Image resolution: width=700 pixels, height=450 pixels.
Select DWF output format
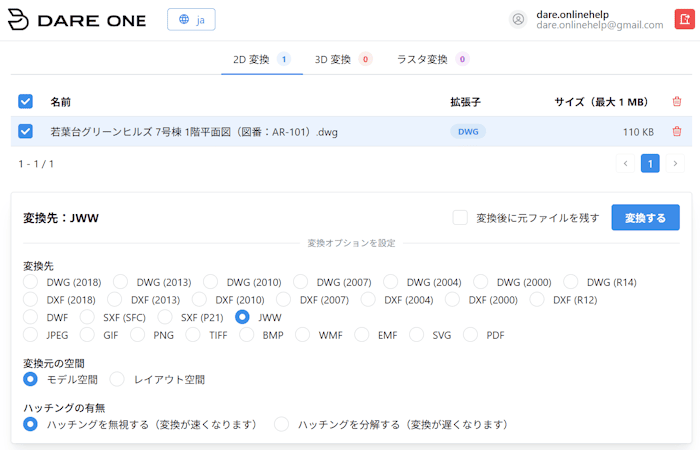click(30, 317)
